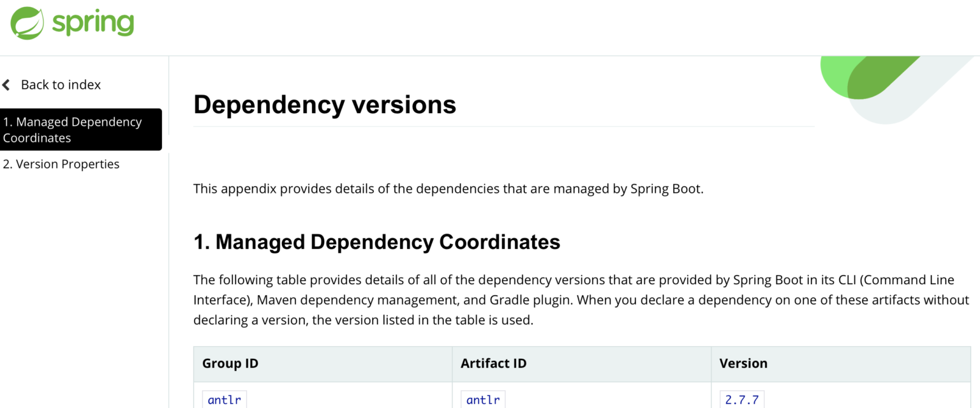Click the Spring logo
The image size is (980, 408).
(71, 22)
